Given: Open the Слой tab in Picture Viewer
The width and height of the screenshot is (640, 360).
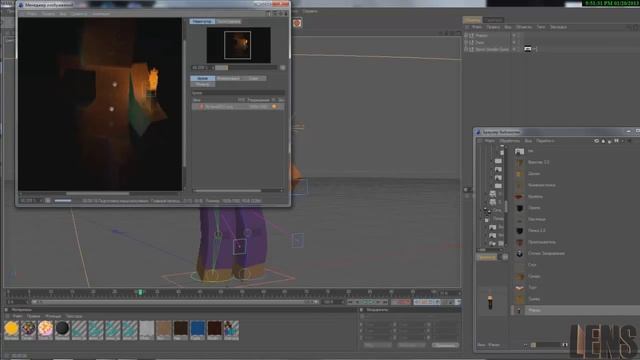Looking at the screenshot, I should coord(254,78).
